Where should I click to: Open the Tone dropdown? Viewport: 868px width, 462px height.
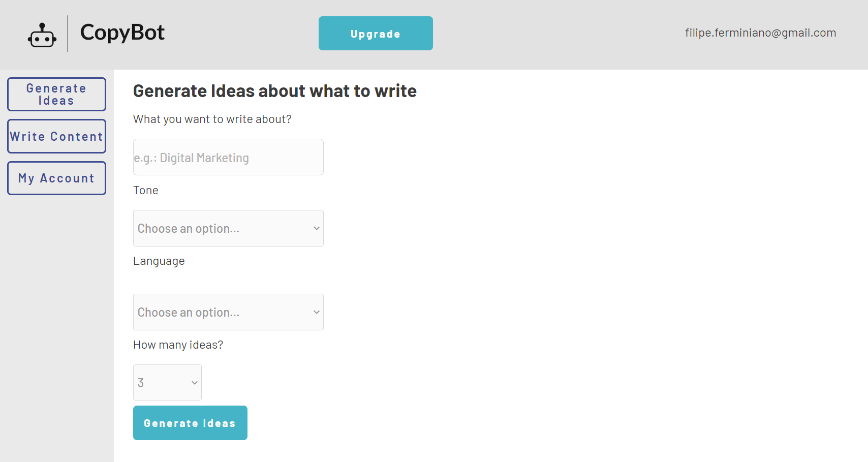[x=228, y=228]
